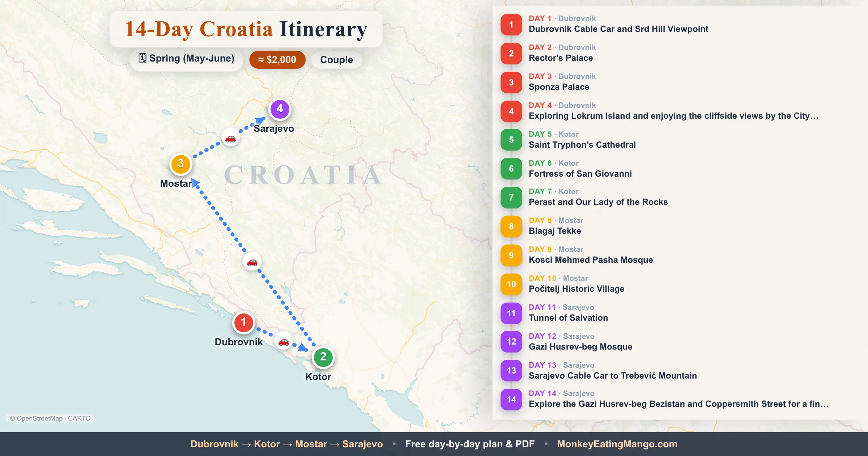Image resolution: width=868 pixels, height=456 pixels.
Task: Click the Kosci Mehmed Pasha Mosque entry
Action: (591, 260)
